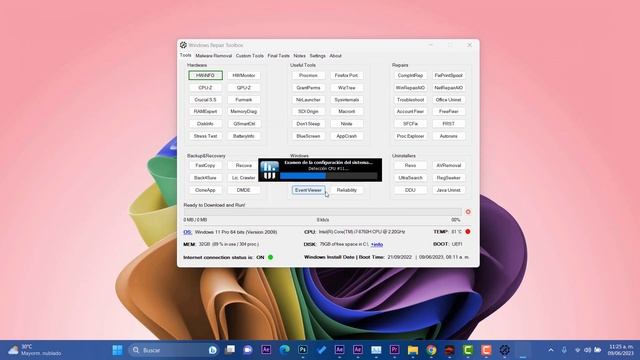Open the orange Camtasia taskbar icon
Viewport: 640px width, 360px height.
486,350
